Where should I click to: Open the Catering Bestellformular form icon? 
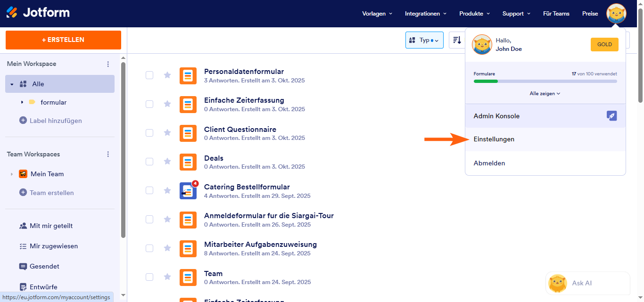(x=188, y=191)
